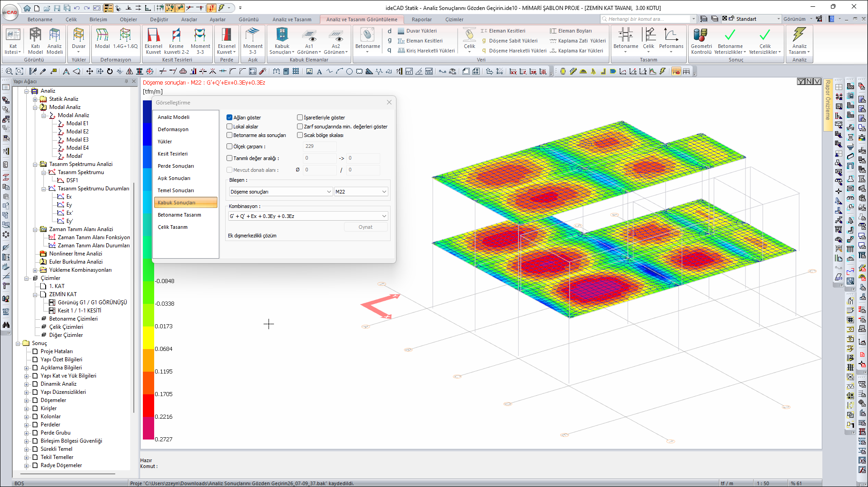Click the Performans design icon
Screen dimensions: 868x487
click(x=671, y=39)
